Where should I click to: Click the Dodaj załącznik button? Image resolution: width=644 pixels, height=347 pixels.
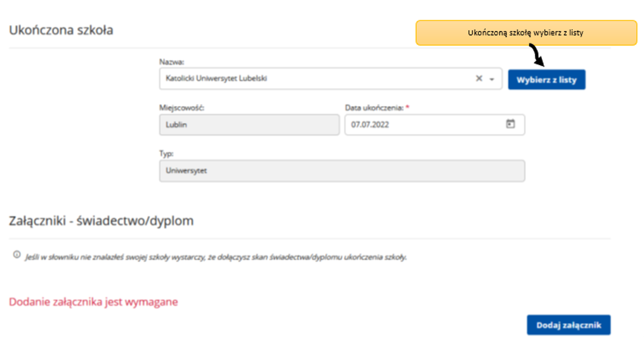click(x=568, y=325)
